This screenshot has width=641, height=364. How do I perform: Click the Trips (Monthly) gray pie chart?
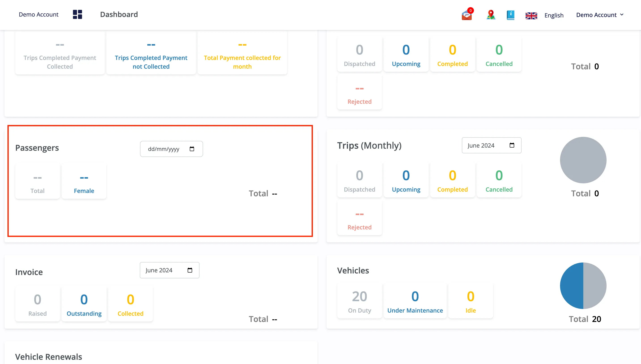coord(583,160)
